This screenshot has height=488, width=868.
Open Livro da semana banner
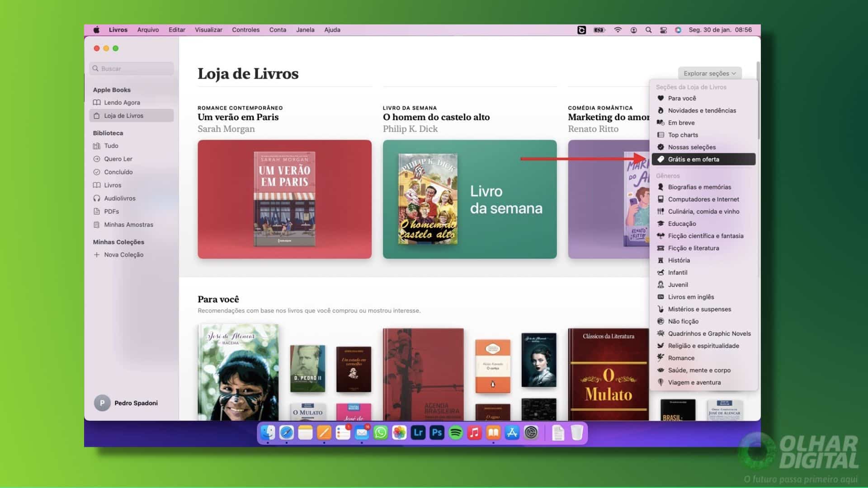pos(470,199)
